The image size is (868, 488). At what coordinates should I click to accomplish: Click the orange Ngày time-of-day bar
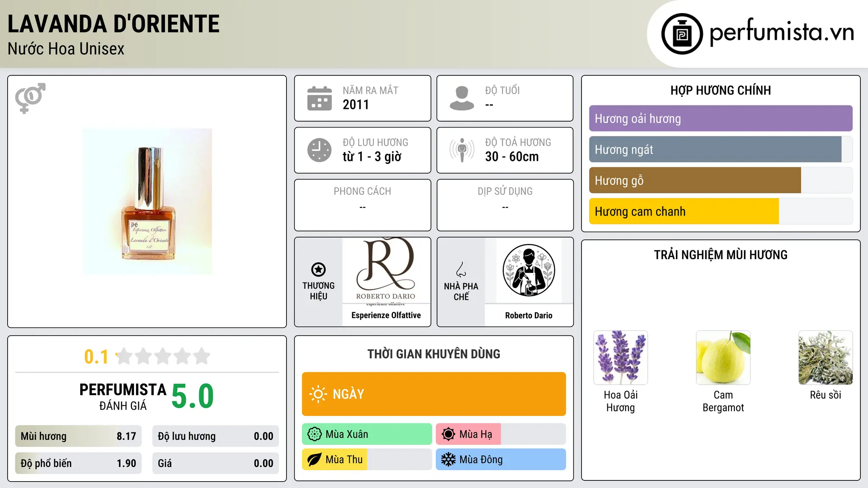click(434, 394)
